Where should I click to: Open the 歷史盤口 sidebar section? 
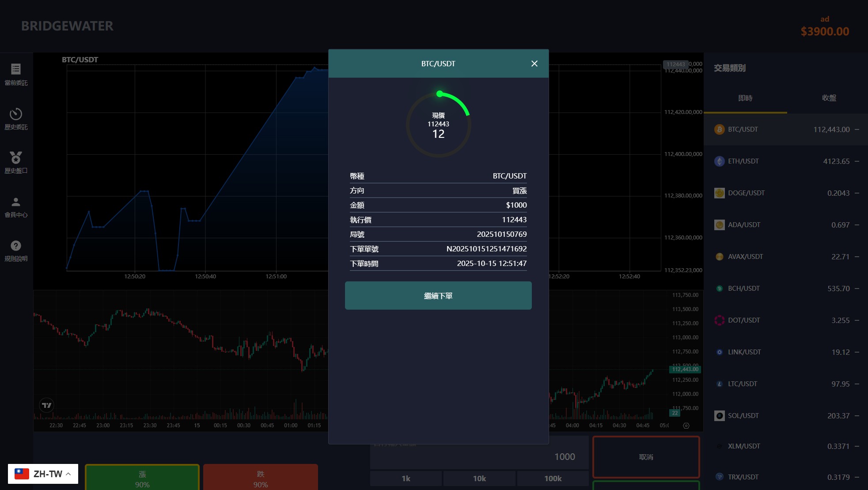coord(16,162)
